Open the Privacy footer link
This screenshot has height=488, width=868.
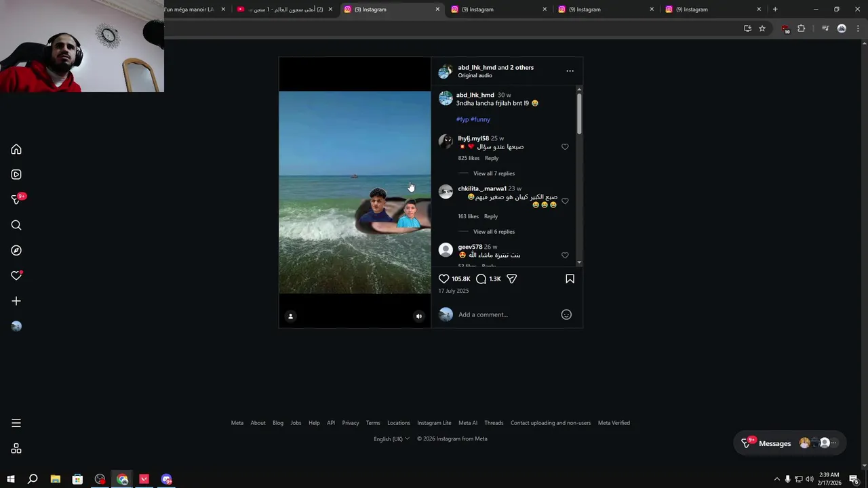click(x=351, y=423)
